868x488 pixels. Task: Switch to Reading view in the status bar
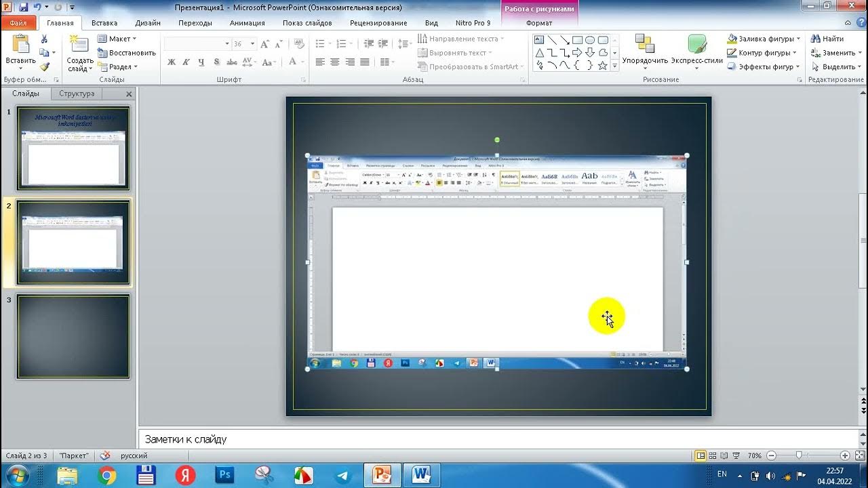click(x=724, y=455)
